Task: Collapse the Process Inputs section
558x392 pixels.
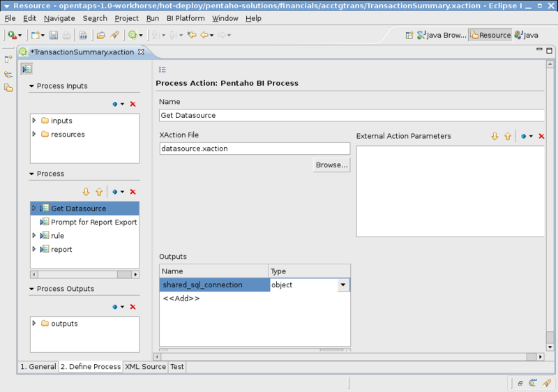Action: [x=31, y=86]
